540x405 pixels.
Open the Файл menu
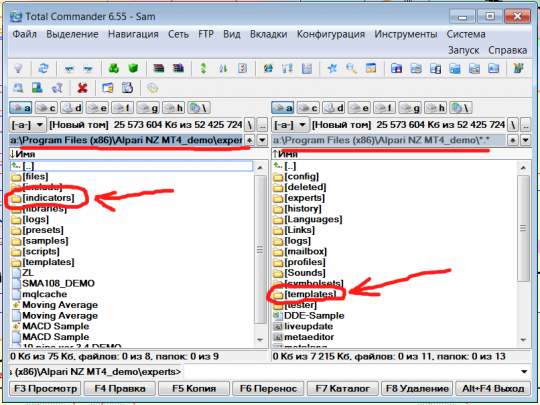24,34
